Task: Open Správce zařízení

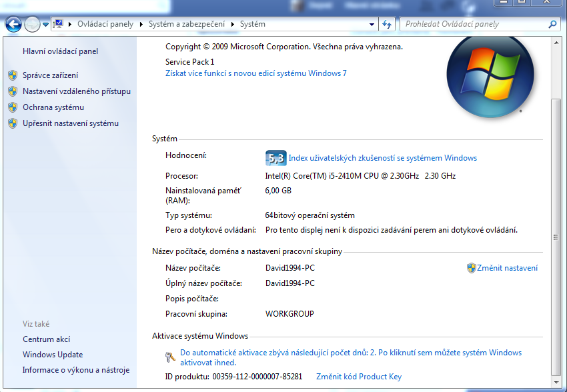Action: tap(50, 75)
